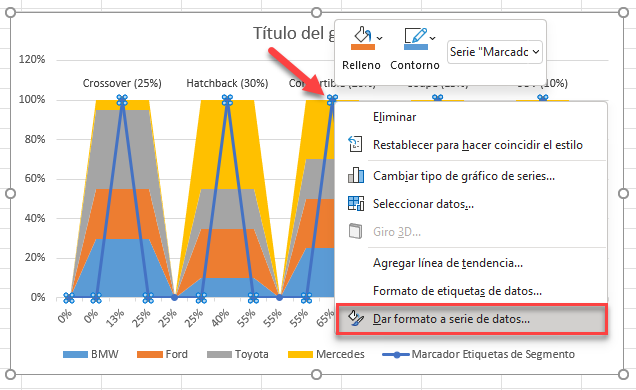
Task: Click the chart title Título del gráfico
Action: click(x=294, y=33)
